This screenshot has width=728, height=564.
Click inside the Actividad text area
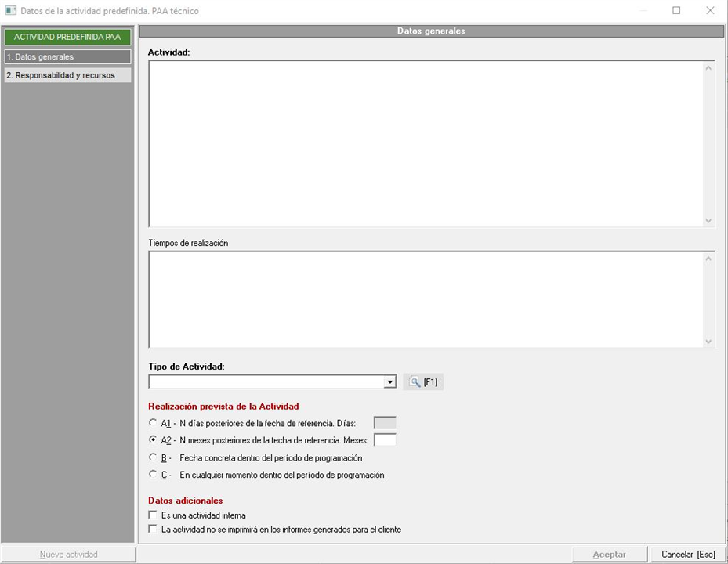(426, 143)
